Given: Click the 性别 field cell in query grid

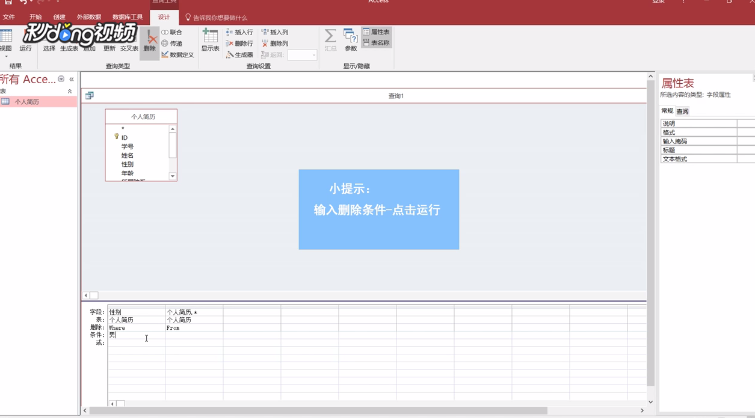Looking at the screenshot, I should coord(136,312).
